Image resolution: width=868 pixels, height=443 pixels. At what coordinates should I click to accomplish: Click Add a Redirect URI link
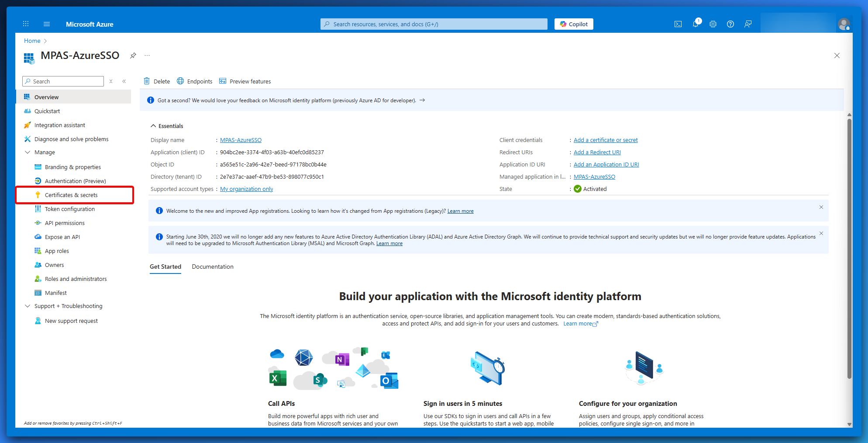click(597, 152)
